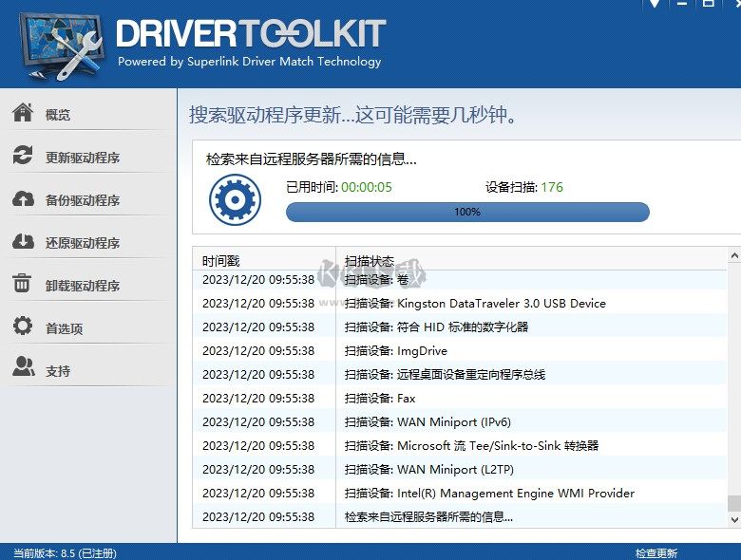Open 卸载驱动程序 page
This screenshot has height=560, width=741.
point(83,286)
